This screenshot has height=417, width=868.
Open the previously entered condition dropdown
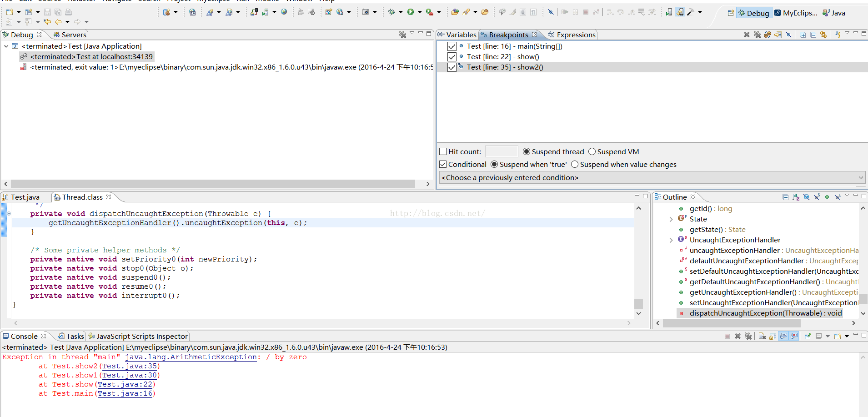[x=652, y=177]
